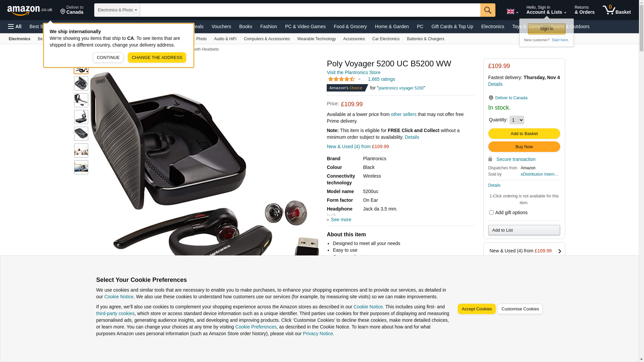
Task: Open the Electronics & Photo search category dropdown
Action: 117,10
